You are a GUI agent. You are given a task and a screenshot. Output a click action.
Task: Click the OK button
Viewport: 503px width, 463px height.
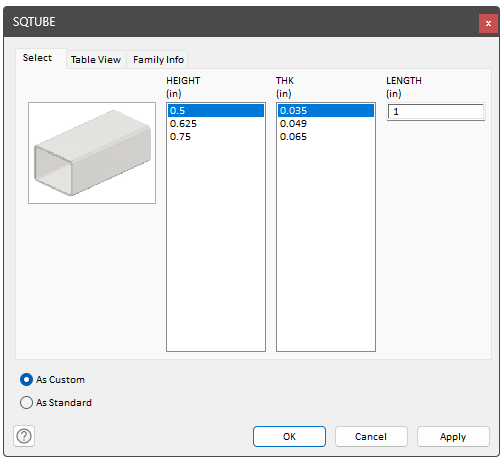[x=289, y=436]
